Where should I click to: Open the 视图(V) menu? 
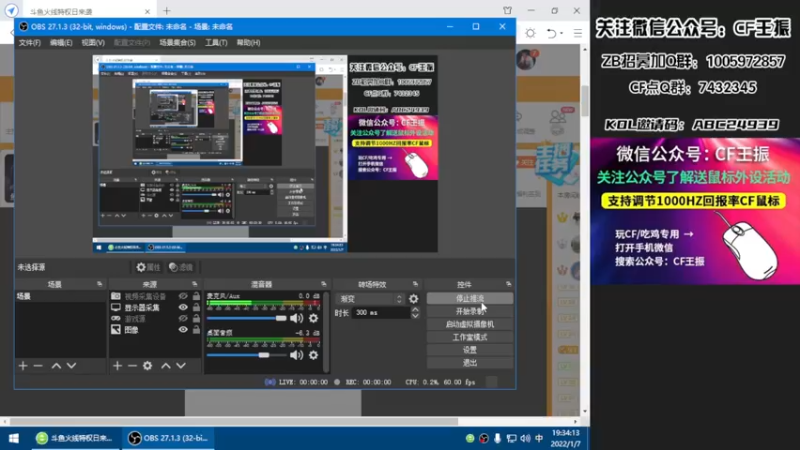(x=93, y=43)
